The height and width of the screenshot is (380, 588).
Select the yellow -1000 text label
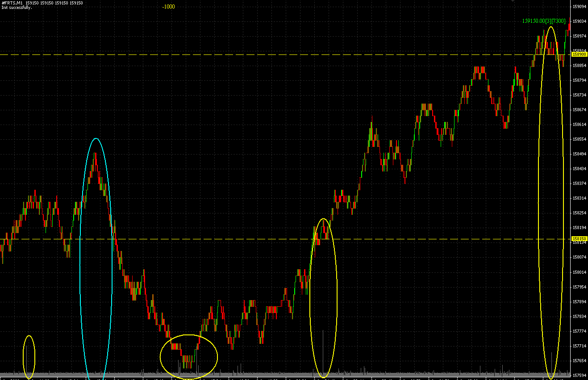(x=168, y=7)
